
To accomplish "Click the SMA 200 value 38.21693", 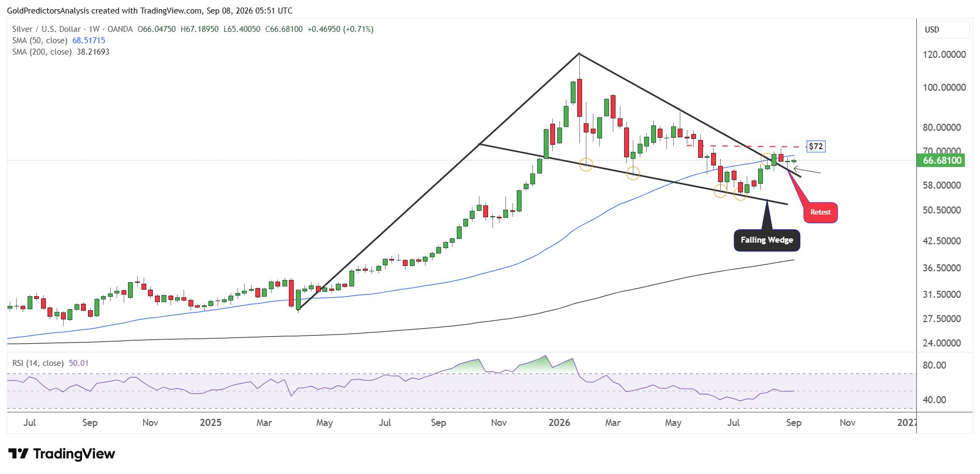I will [93, 52].
